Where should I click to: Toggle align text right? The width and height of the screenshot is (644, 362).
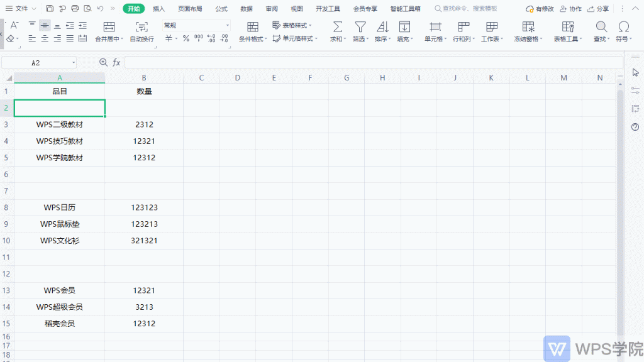point(57,38)
